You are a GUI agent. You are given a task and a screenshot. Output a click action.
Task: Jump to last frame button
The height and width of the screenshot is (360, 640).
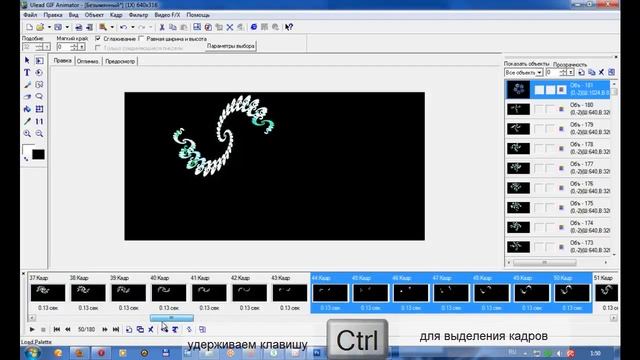[x=116, y=329]
